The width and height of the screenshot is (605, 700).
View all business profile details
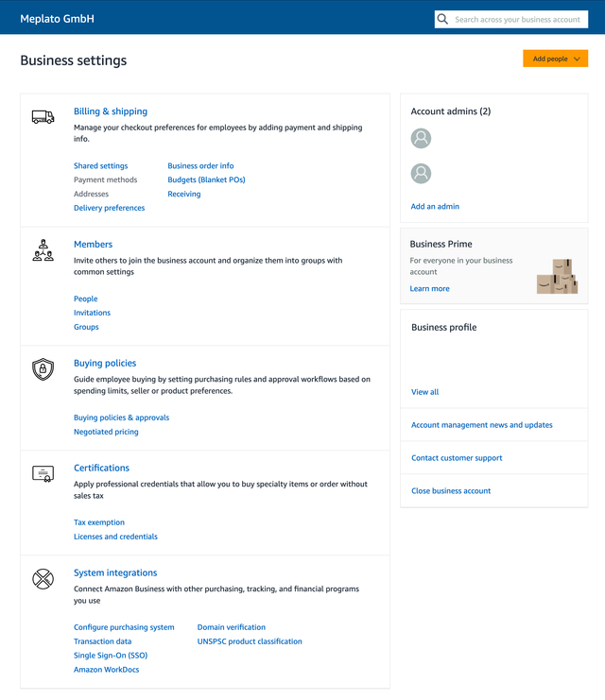tap(424, 392)
